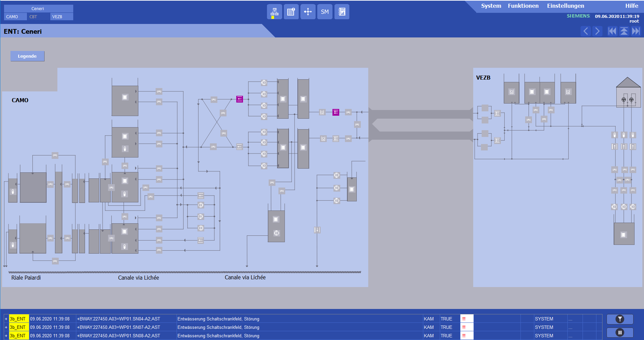Open the Einstellungen menu
This screenshot has height=340, width=644.
pyautogui.click(x=565, y=6)
